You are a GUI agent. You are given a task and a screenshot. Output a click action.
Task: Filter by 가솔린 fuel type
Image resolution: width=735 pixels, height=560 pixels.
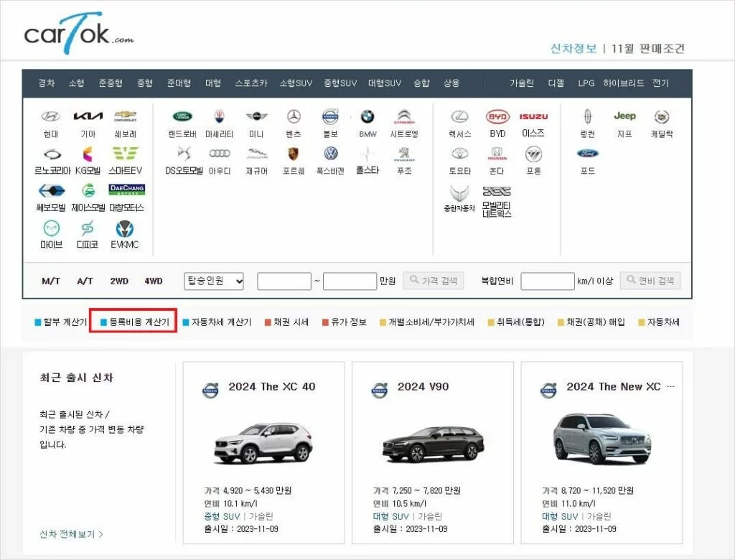coord(522,83)
